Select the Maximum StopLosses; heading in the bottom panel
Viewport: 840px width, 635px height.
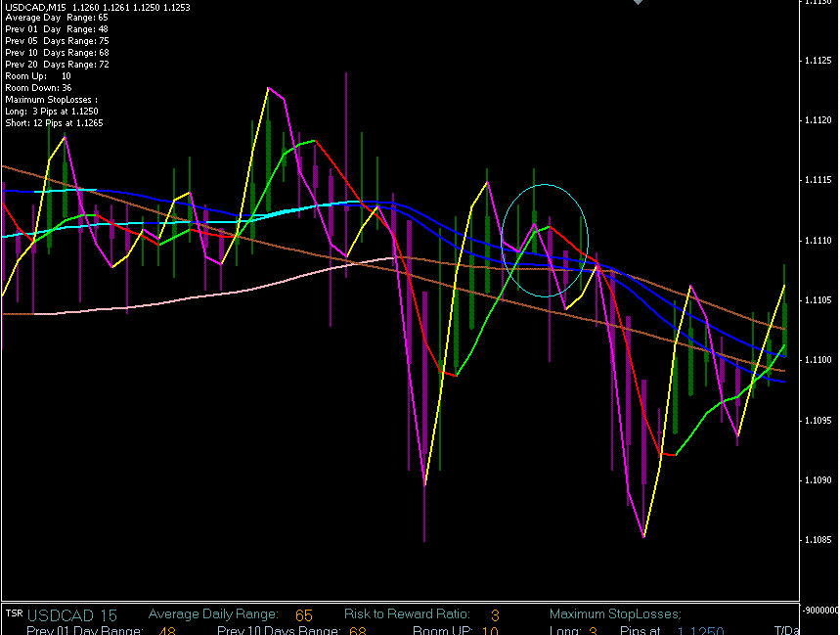[x=615, y=614]
